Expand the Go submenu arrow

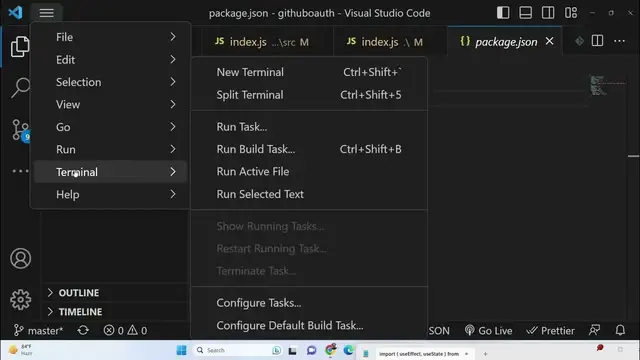173,127
